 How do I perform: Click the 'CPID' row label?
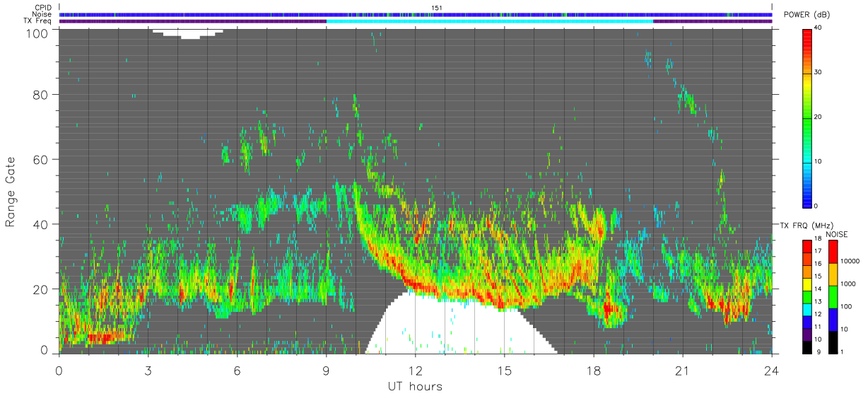[x=42, y=8]
